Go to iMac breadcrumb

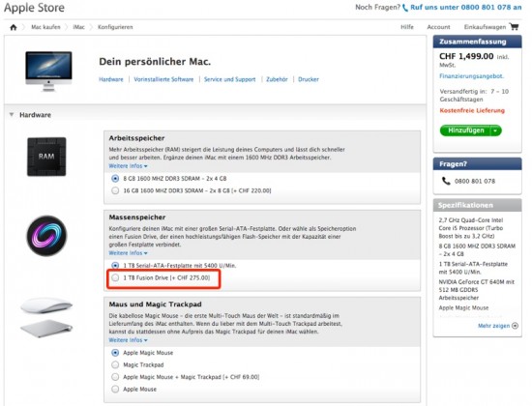(x=78, y=27)
